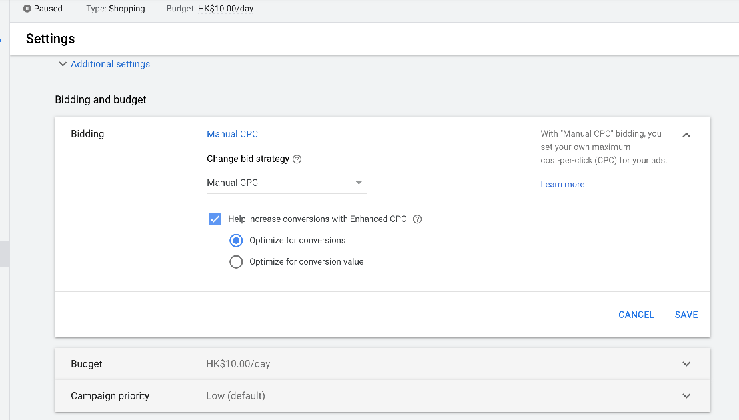Click the Bidding section label
739x420 pixels.
click(x=87, y=134)
